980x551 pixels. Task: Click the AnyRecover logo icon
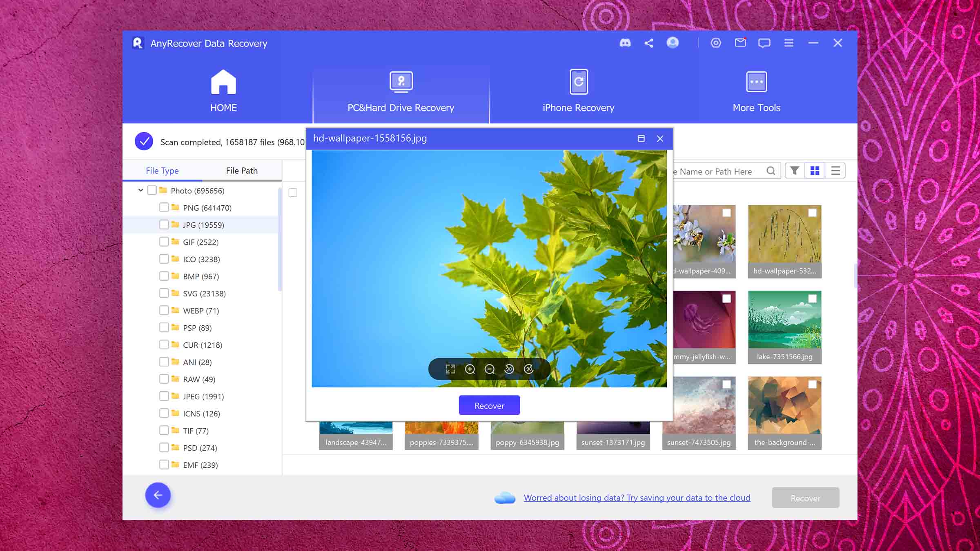[138, 43]
